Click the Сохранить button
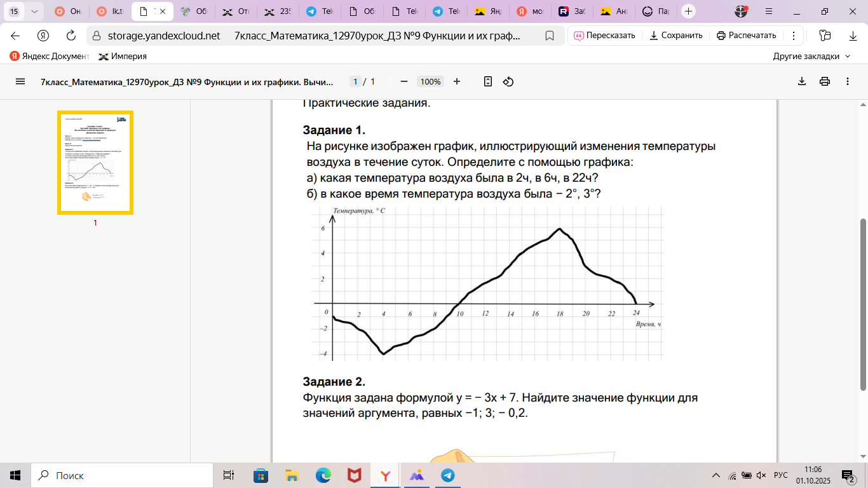868x488 pixels. point(675,36)
